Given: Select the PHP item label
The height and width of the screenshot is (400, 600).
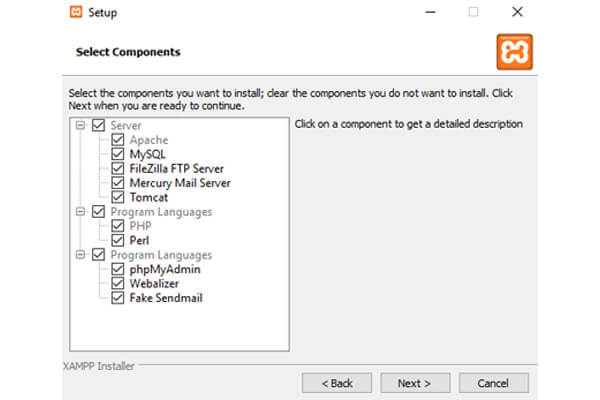Looking at the screenshot, I should 140,226.
